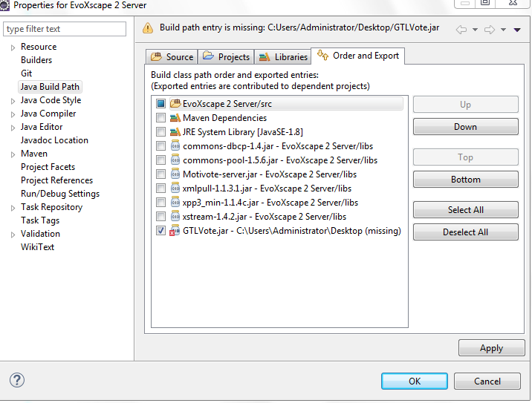
Task: Expand the Java Compiler node
Action: [13, 114]
